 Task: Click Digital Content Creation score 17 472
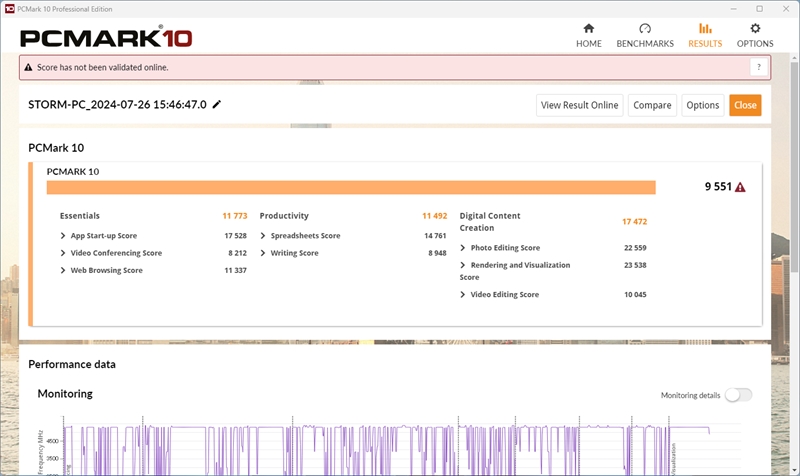[634, 221]
